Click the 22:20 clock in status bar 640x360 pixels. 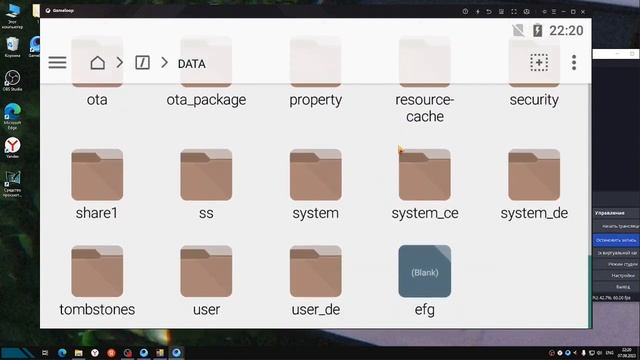click(x=566, y=31)
